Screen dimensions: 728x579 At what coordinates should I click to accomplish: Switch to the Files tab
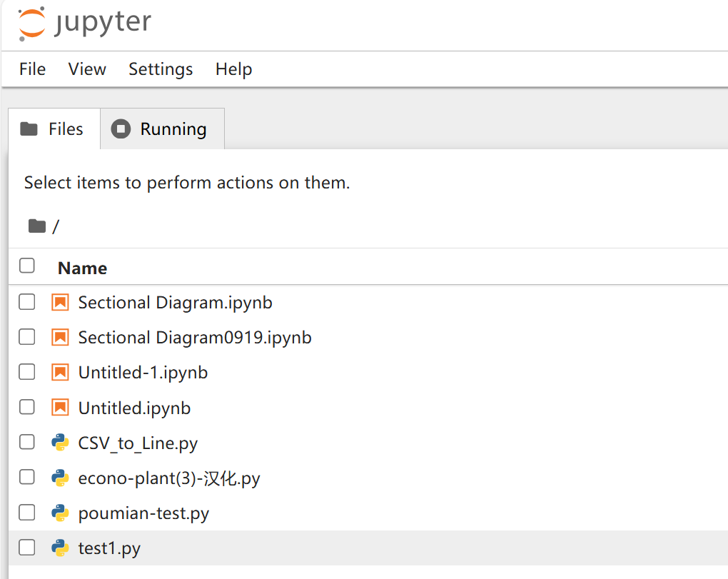pyautogui.click(x=54, y=129)
